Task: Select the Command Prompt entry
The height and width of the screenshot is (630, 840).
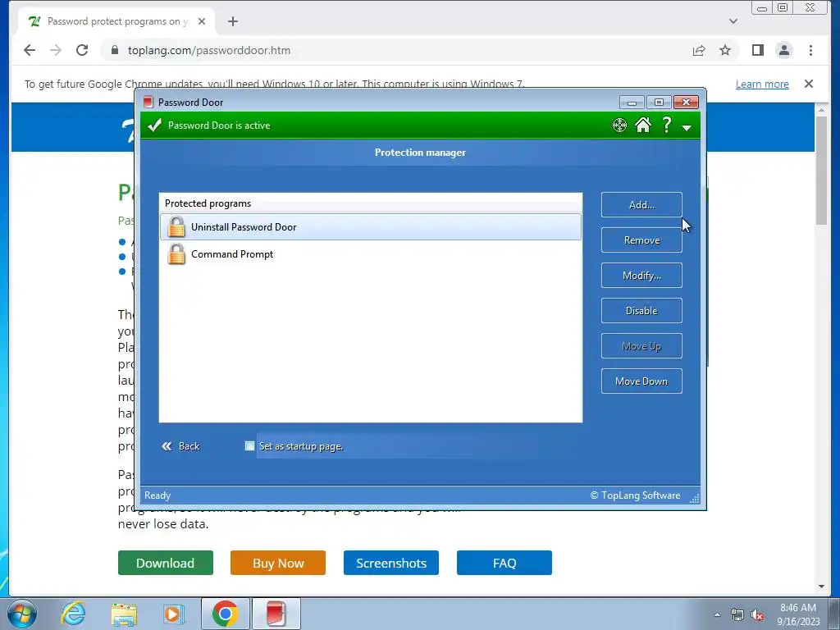Action: (370, 254)
